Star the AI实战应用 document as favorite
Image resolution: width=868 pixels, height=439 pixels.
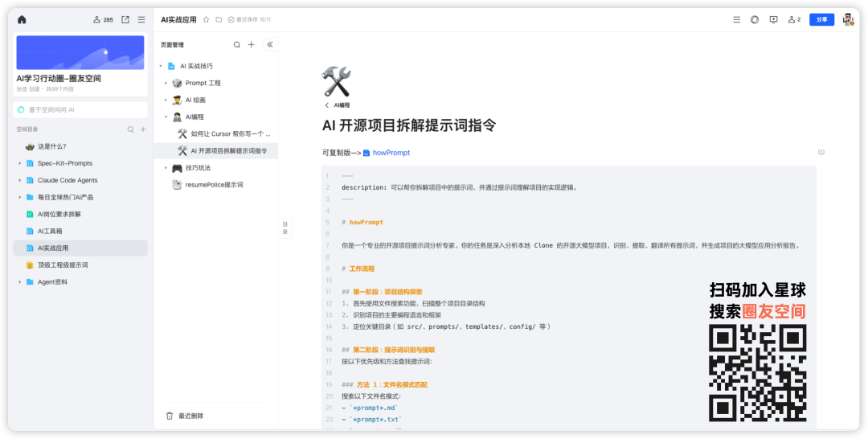pos(207,19)
